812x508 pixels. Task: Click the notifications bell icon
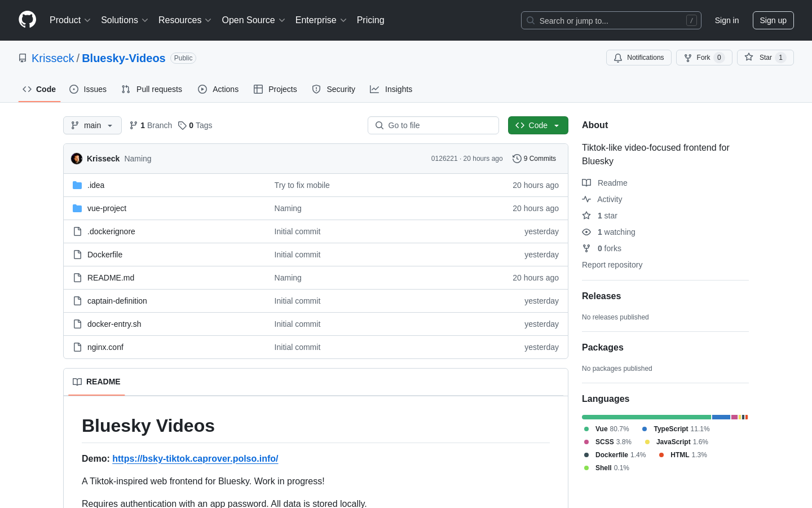tap(618, 58)
